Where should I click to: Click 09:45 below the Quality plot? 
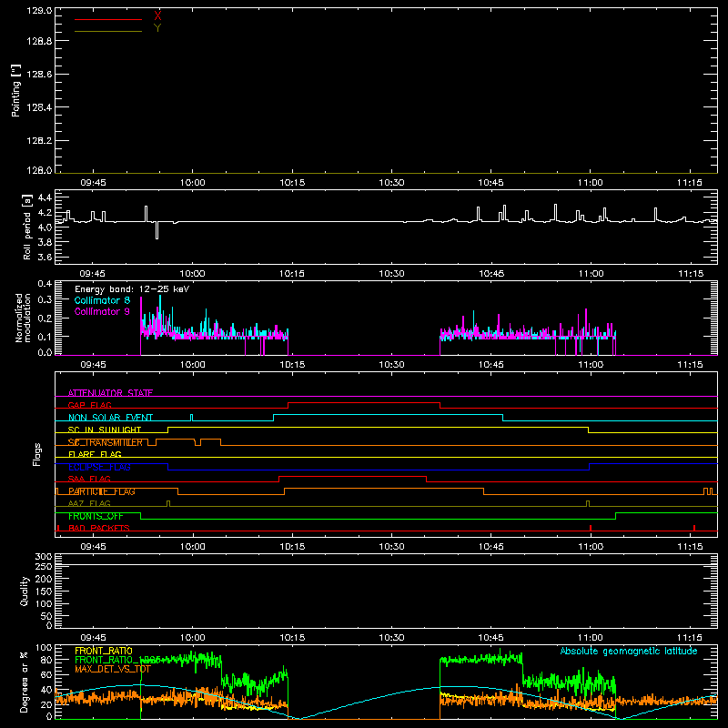[93, 638]
